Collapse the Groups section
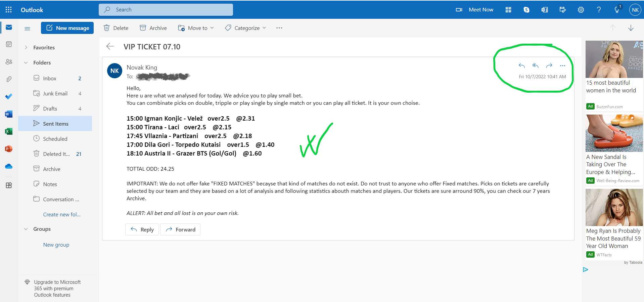Image resolution: width=644 pixels, height=302 pixels. coord(26,229)
